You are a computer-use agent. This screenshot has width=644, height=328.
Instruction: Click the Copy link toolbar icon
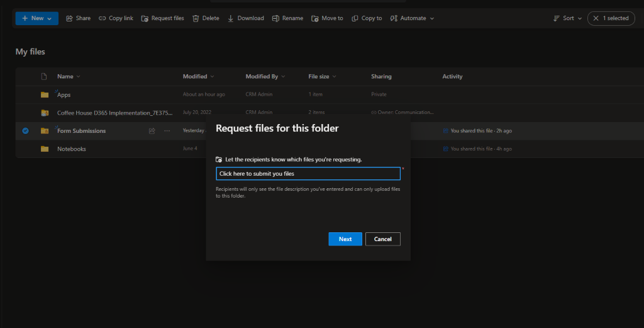click(103, 18)
